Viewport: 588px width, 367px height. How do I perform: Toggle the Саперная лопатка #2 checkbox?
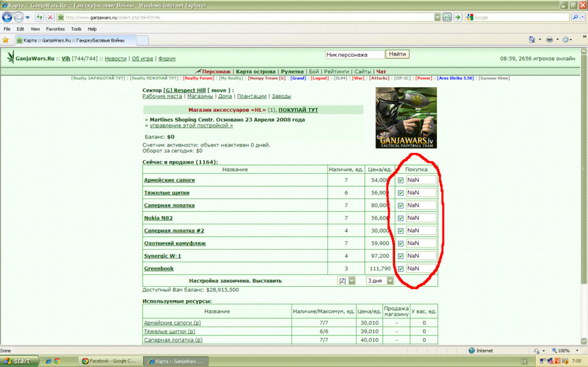pos(400,231)
